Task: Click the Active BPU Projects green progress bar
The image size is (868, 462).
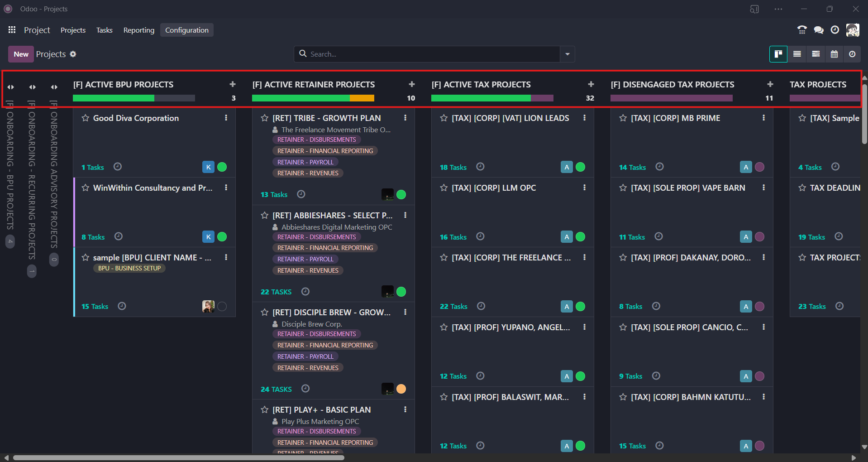Action: click(113, 98)
